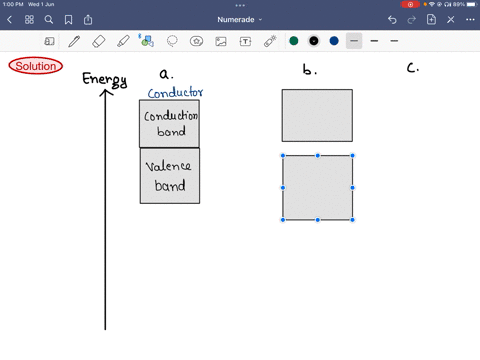Select the Text box tool
Image resolution: width=480 pixels, height=360 pixels.
click(x=245, y=41)
